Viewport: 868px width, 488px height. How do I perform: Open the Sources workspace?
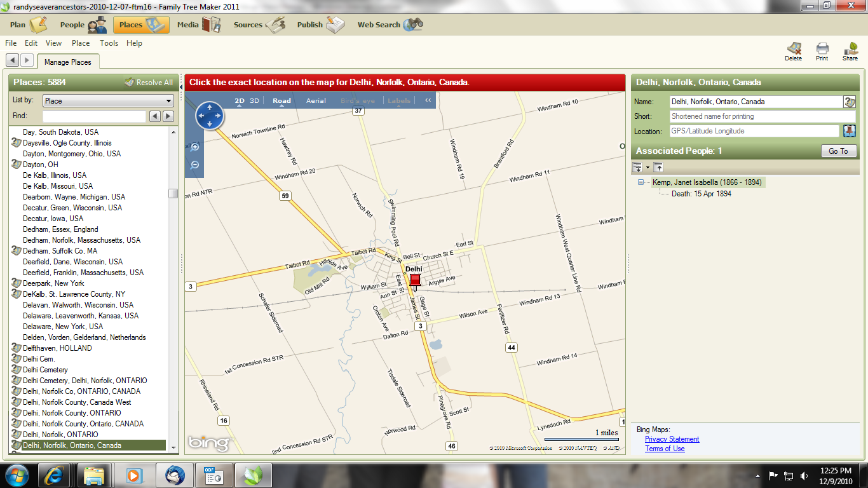click(259, 25)
